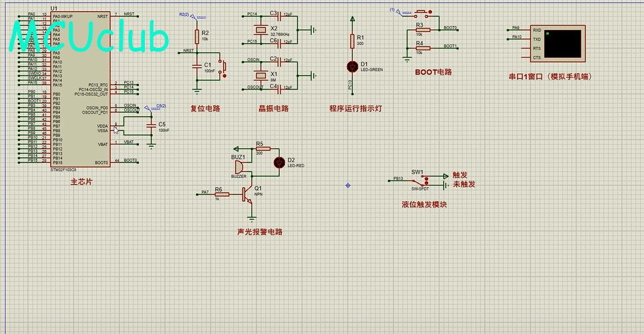Image resolution: width=644 pixels, height=334 pixels.
Task: Select the Q1 NPN transistor
Action: click(x=247, y=195)
